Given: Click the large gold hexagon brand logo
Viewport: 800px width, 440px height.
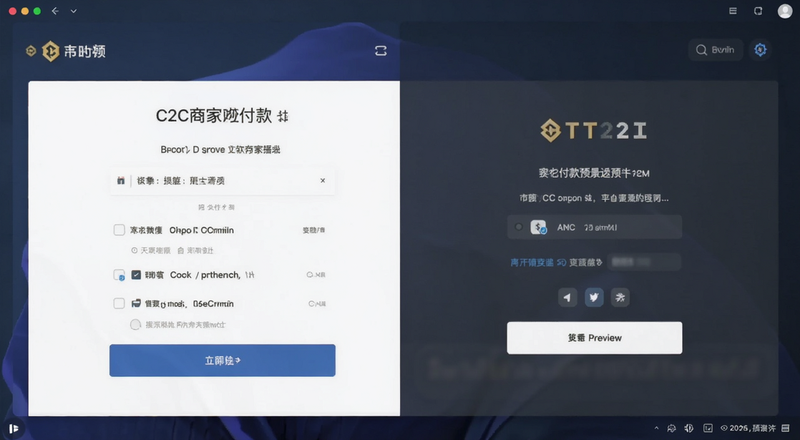Looking at the screenshot, I should click(x=51, y=51).
